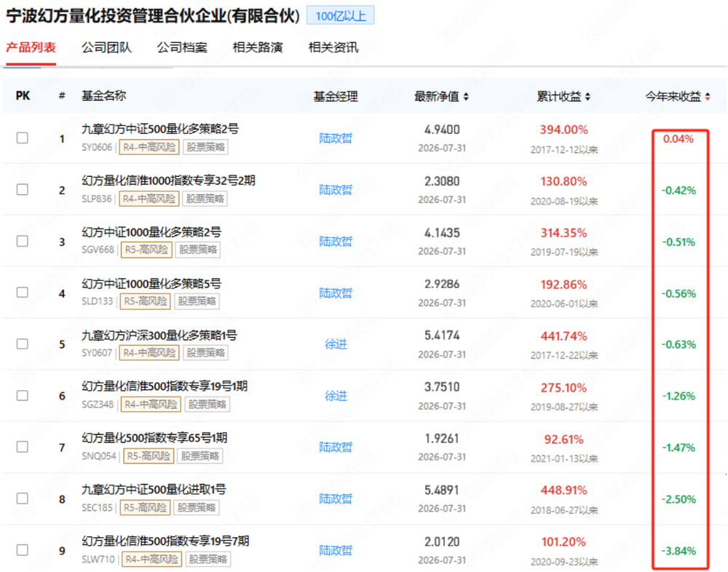Tick PK checkbox for 幻方中证1000量化多策略2号
The width and height of the screenshot is (728, 572).
click(23, 241)
